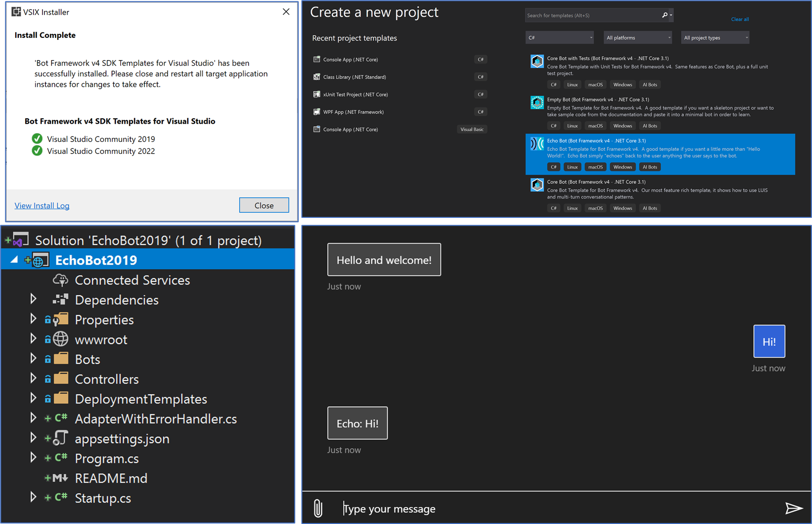The width and height of the screenshot is (812, 524).
Task: Close the VSIX Installer with the Close button
Action: coord(264,205)
